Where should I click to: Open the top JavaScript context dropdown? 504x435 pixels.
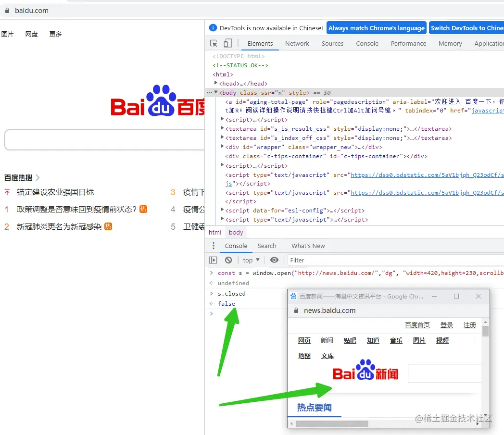[x=251, y=260]
